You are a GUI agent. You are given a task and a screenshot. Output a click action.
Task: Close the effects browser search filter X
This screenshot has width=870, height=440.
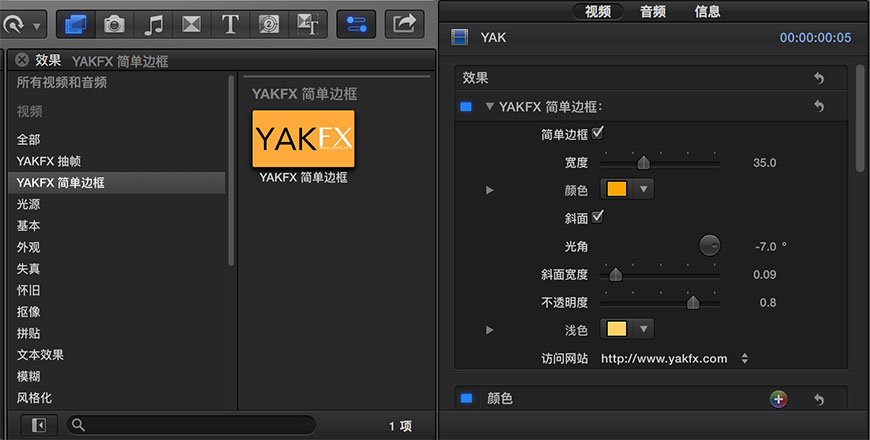(22, 60)
